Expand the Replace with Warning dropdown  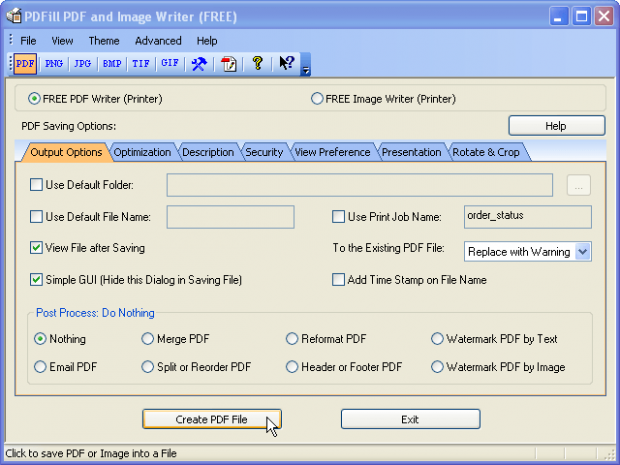tap(583, 252)
